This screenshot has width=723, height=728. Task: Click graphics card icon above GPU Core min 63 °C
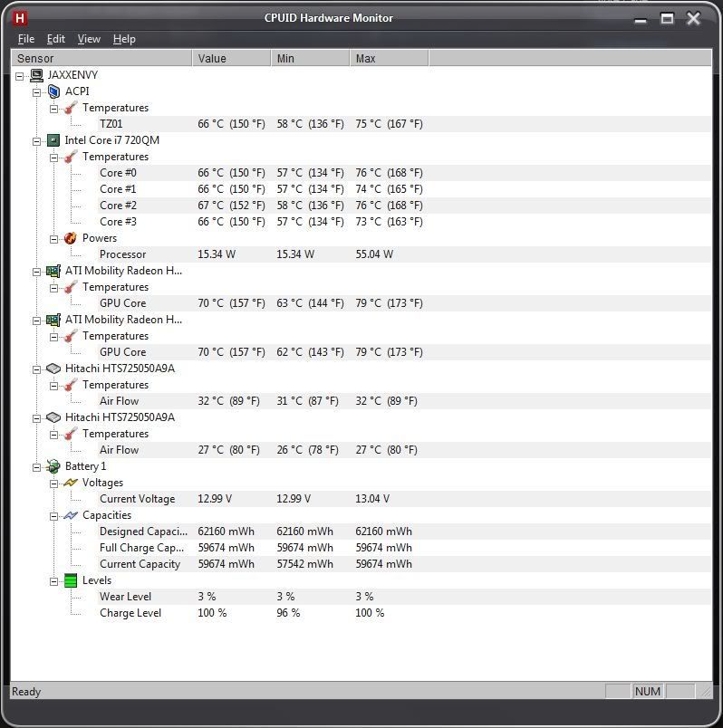click(53, 271)
